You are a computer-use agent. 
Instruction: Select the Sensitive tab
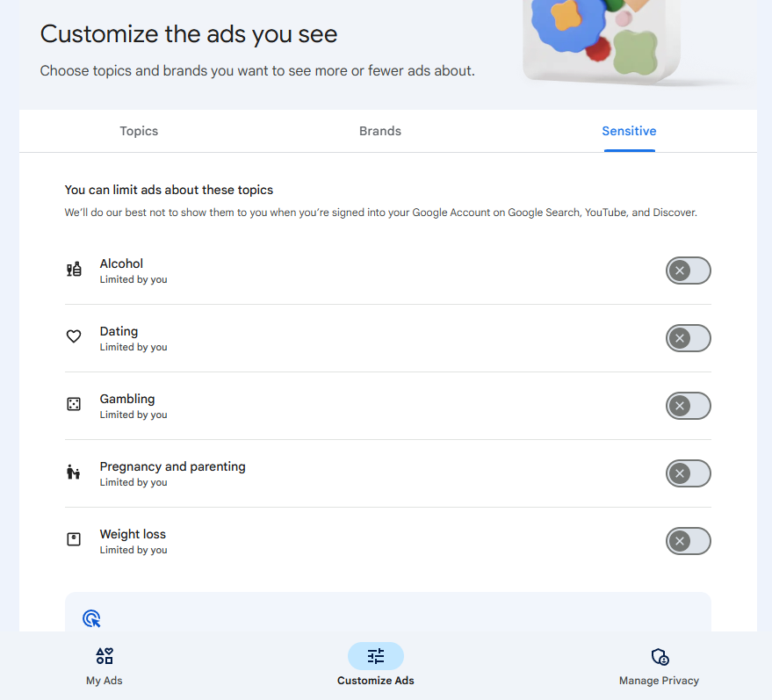pos(629,131)
